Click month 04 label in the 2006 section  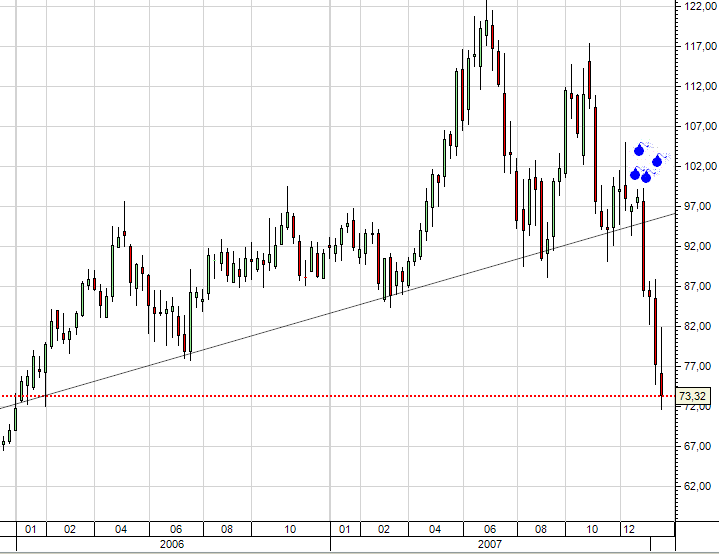click(x=121, y=529)
